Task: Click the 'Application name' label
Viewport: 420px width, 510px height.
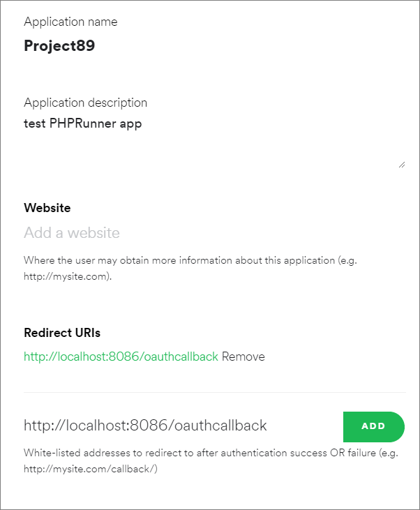Action: [70, 22]
